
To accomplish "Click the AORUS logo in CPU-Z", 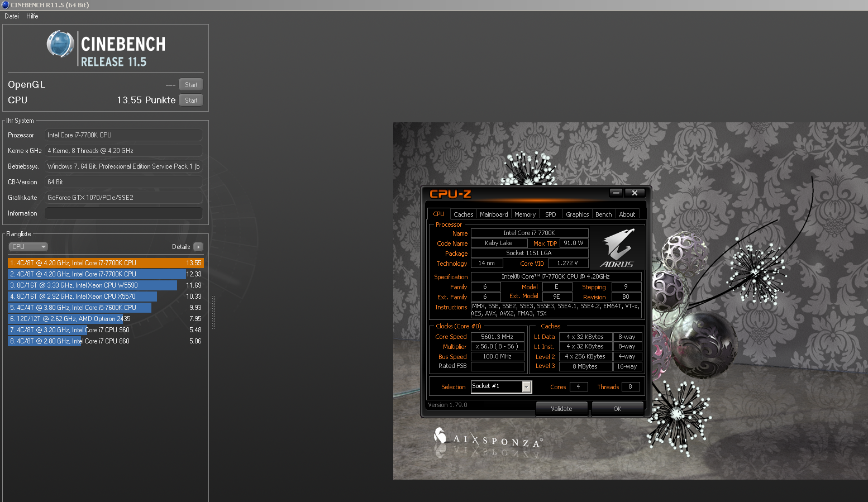I will 618,248.
